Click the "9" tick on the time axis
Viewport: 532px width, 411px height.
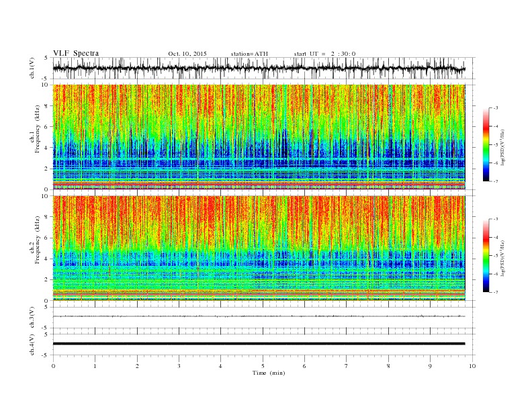pyautogui.click(x=430, y=366)
